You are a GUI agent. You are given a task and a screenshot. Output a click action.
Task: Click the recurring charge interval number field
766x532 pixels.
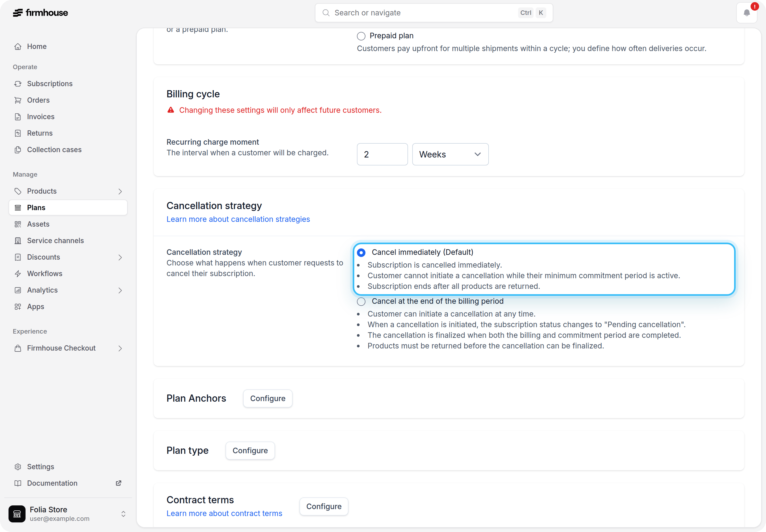[382, 154]
